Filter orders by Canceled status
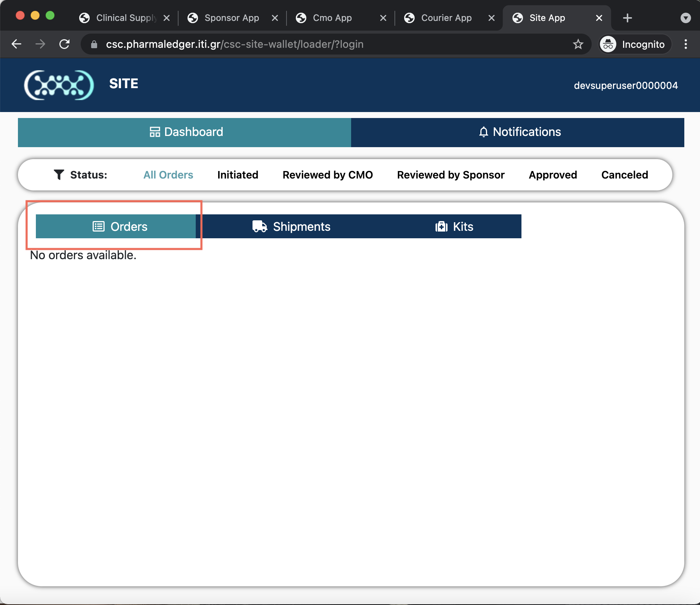Viewport: 700px width, 605px height. point(625,175)
